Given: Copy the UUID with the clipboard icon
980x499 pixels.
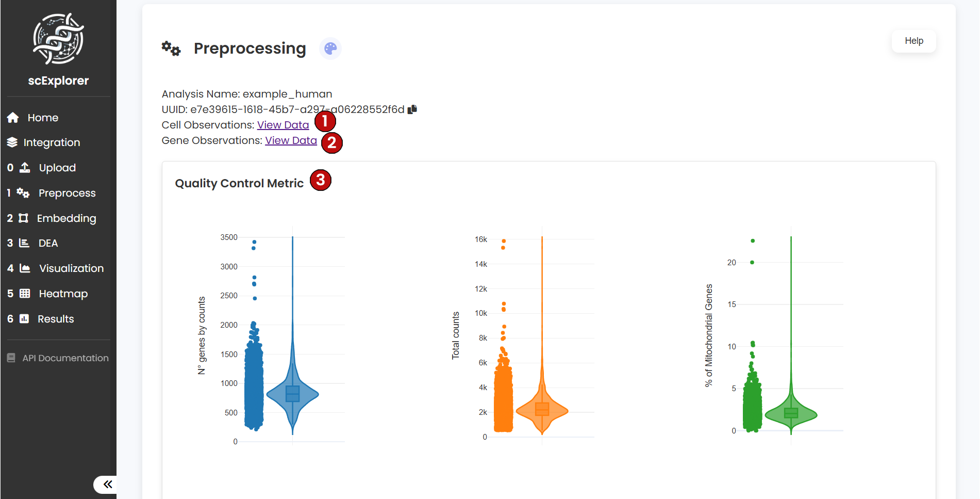Looking at the screenshot, I should click(x=412, y=109).
